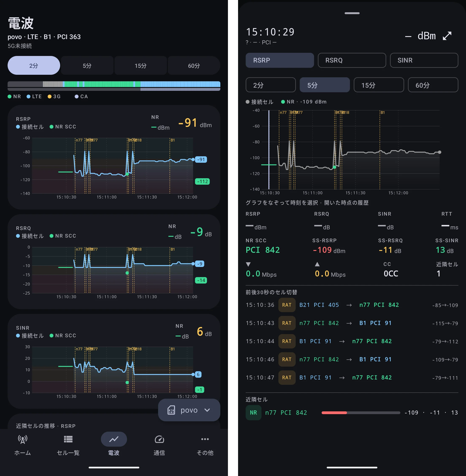
Task: Switch detail graph to RSRQ
Action: click(352, 60)
